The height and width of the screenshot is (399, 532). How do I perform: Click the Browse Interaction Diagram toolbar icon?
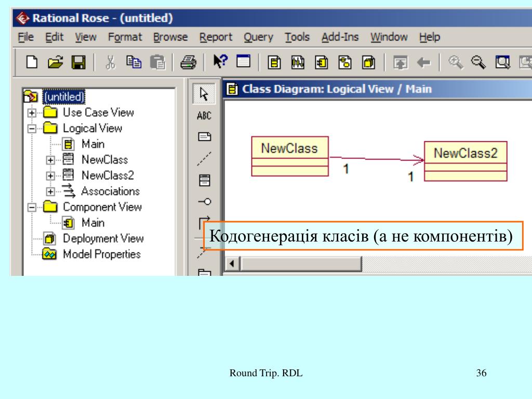coord(298,63)
